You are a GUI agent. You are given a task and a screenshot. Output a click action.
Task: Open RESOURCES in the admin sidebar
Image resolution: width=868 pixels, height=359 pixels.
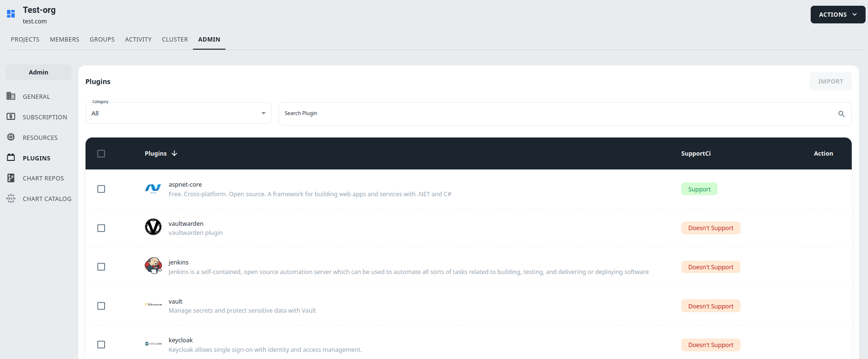tap(40, 137)
